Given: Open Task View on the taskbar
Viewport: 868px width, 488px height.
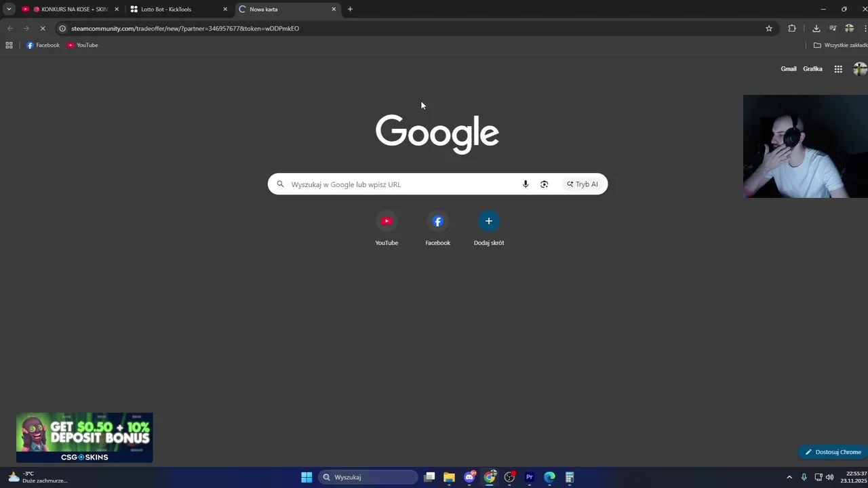Looking at the screenshot, I should (429, 477).
